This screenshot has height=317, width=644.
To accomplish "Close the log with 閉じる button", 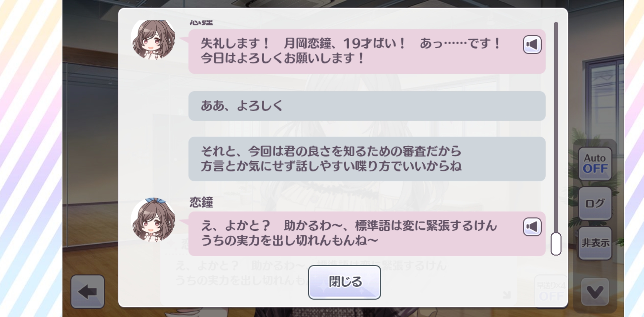I will pyautogui.click(x=344, y=282).
